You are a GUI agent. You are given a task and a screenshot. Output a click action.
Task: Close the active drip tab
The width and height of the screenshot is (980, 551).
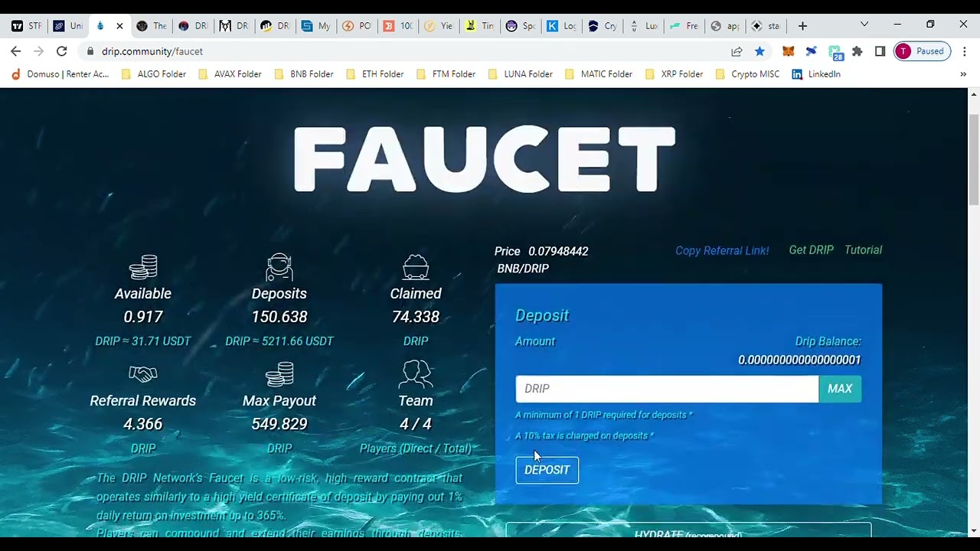[x=119, y=26]
